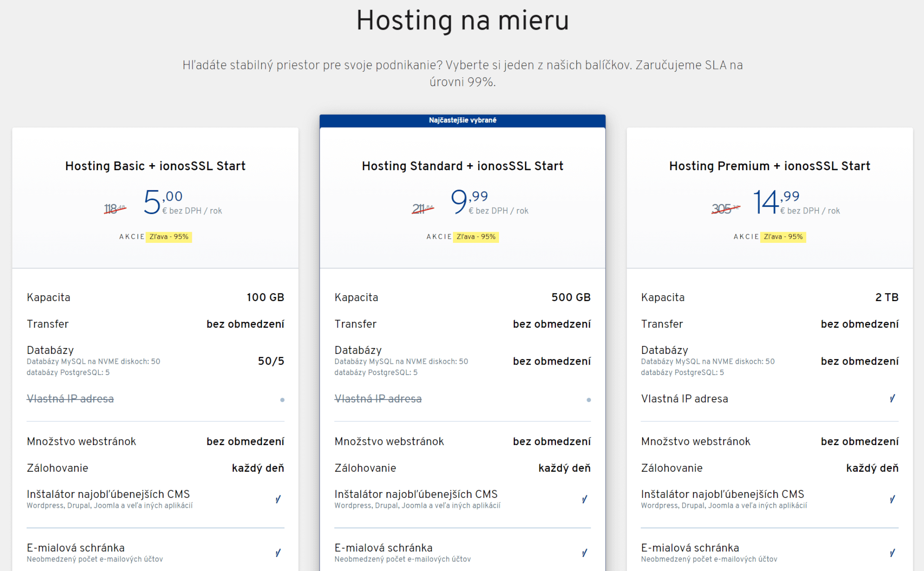Click the Basic plan 5,00 price
Viewport: 924px width, 571px height.
(x=163, y=201)
